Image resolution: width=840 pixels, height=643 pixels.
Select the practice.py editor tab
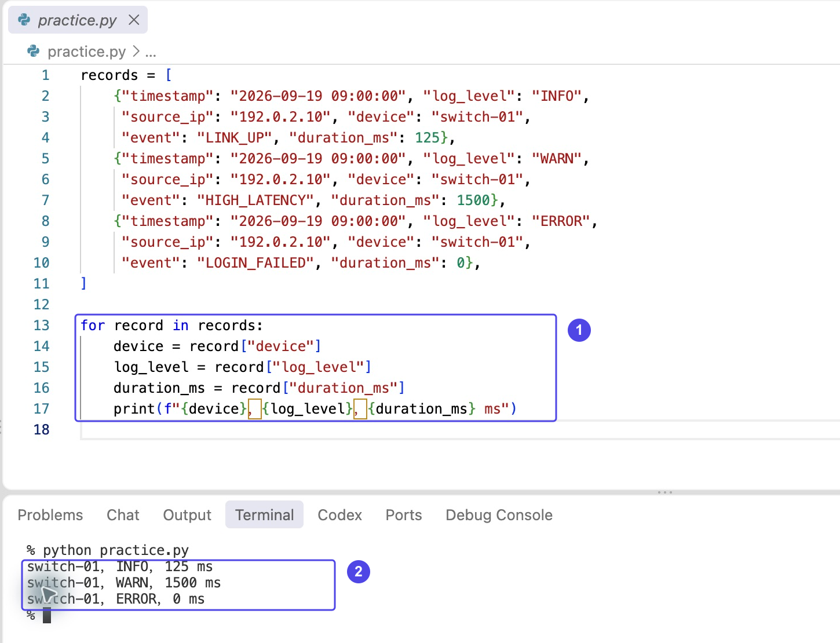click(x=78, y=20)
